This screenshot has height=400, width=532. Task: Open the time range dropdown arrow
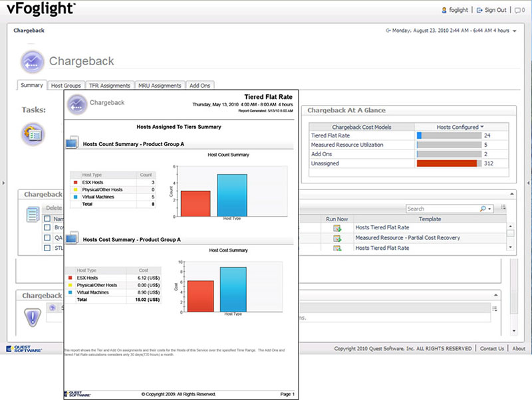click(x=514, y=31)
